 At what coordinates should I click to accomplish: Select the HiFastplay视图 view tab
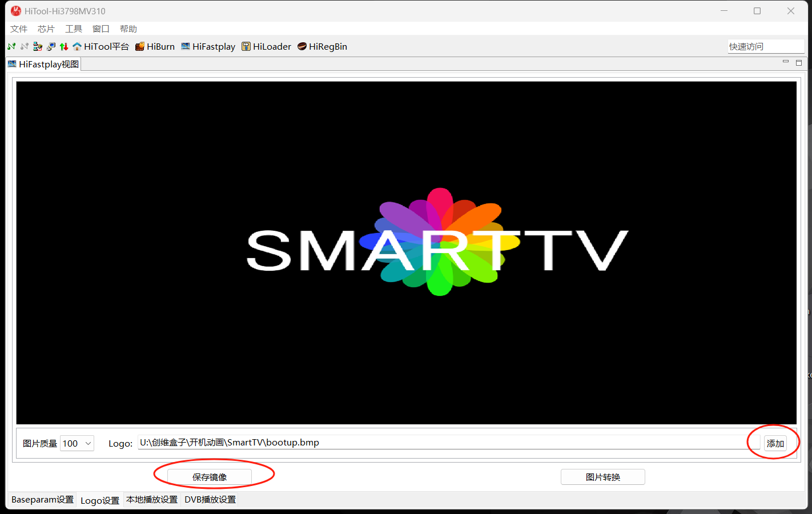[43, 64]
